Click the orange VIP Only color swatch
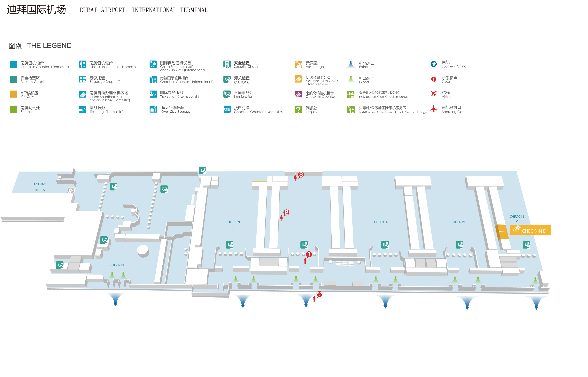The height and width of the screenshot is (377, 588). point(13,94)
